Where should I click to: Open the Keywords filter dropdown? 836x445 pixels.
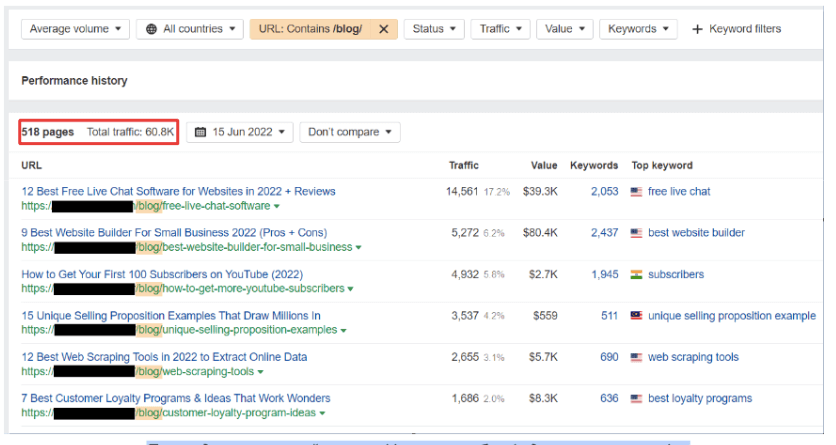(637, 29)
